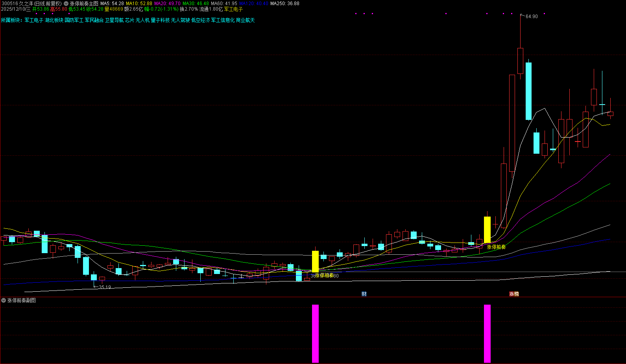The image size is (626, 364).
Task: Select the MA60: 41.95 readout
Action: 224,4
